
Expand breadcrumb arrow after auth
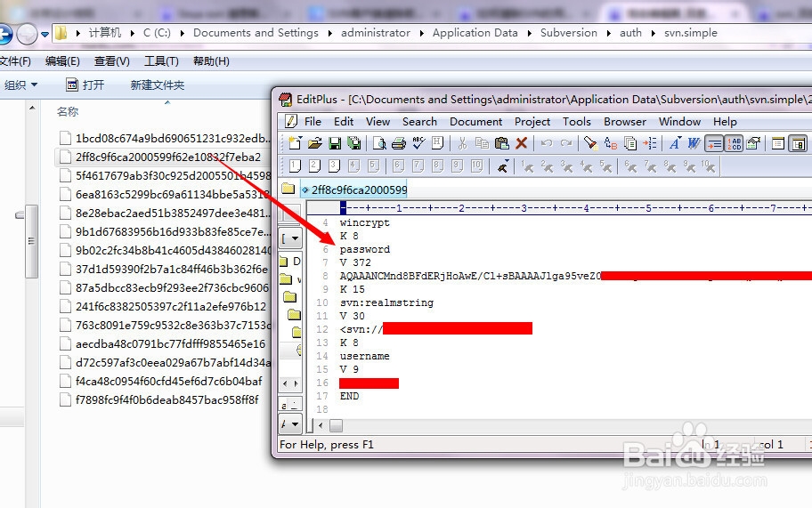tap(653, 33)
